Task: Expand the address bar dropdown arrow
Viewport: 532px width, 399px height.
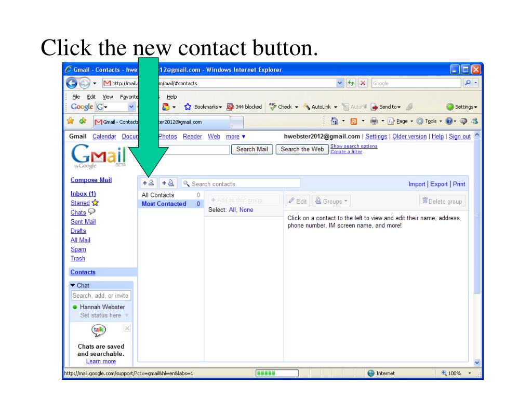Action: tap(340, 83)
